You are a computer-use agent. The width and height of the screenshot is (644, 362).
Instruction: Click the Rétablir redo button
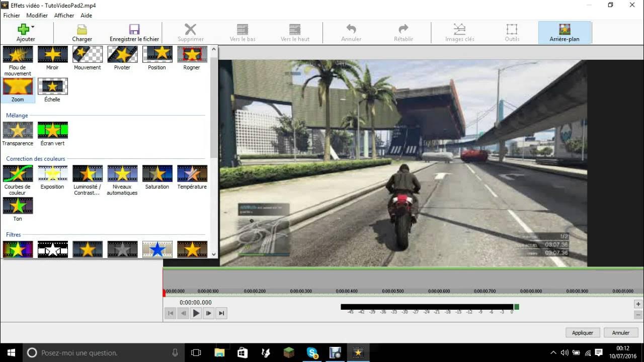click(x=404, y=33)
